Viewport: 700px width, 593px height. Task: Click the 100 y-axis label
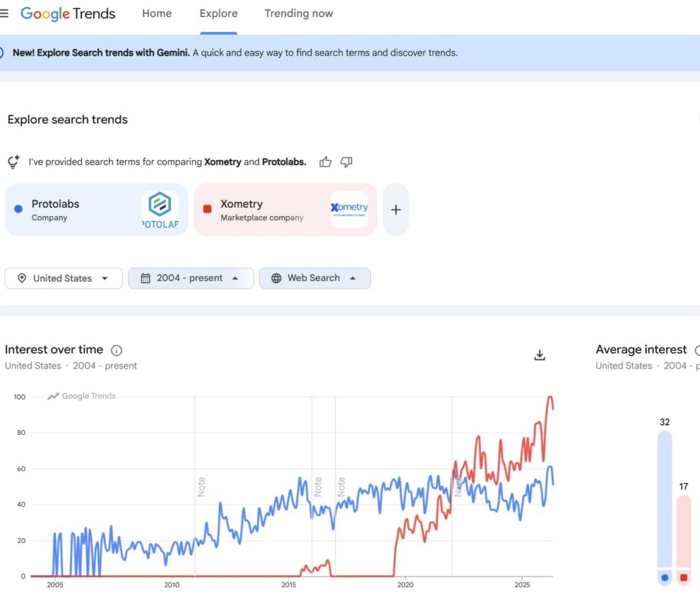pos(20,397)
